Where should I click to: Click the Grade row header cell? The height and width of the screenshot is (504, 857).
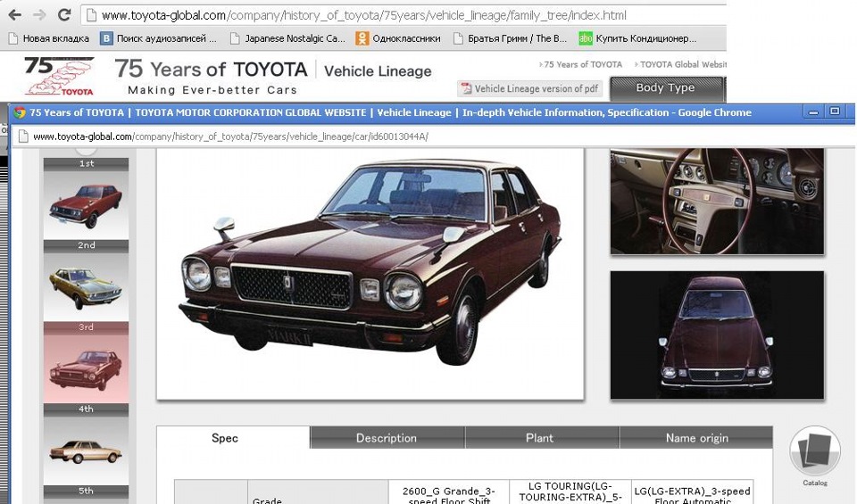pos(318,492)
